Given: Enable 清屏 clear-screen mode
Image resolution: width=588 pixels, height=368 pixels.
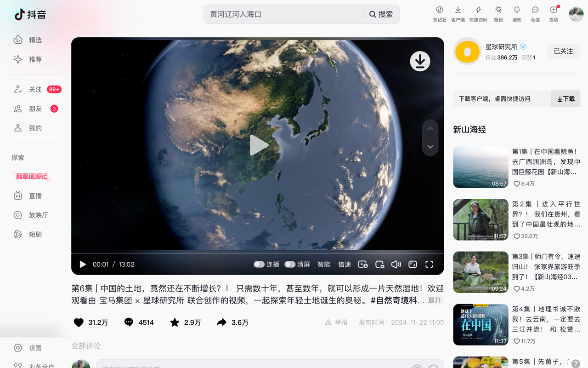Looking at the screenshot, I should pyautogui.click(x=290, y=264).
